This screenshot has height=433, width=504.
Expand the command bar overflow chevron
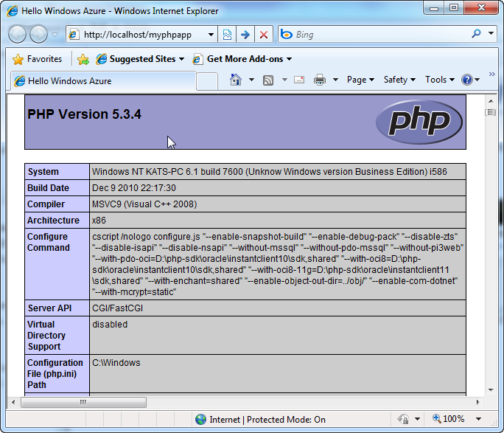[x=491, y=75]
